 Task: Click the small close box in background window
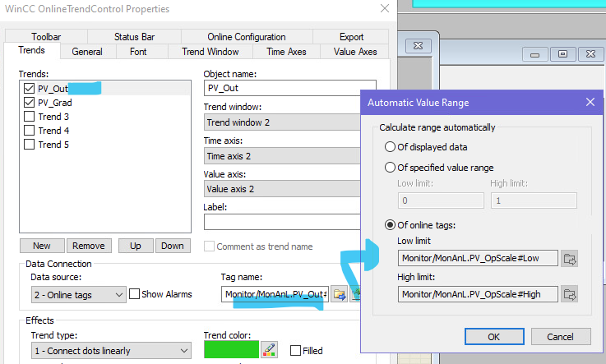[x=419, y=46]
